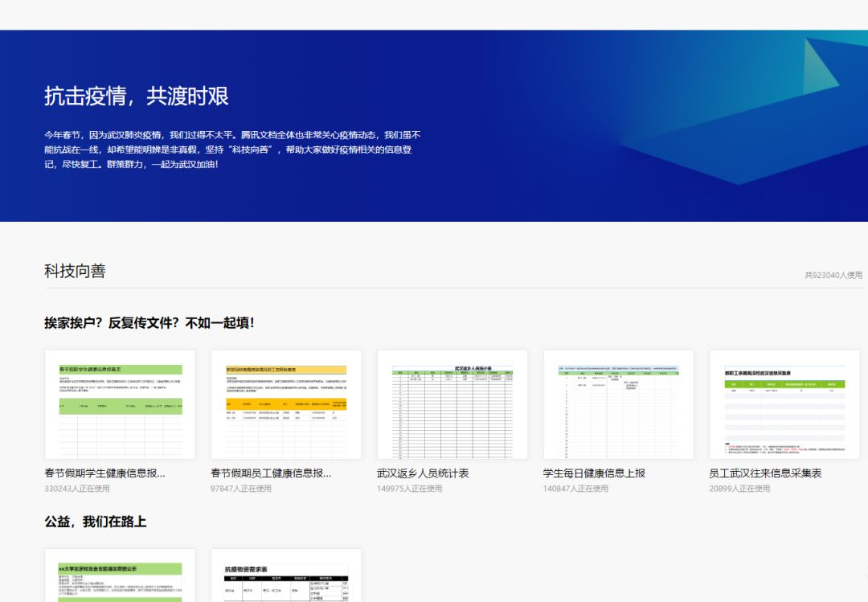The image size is (868, 602).
Task: Click the 97847人正在使用 usage count
Action: click(x=241, y=489)
